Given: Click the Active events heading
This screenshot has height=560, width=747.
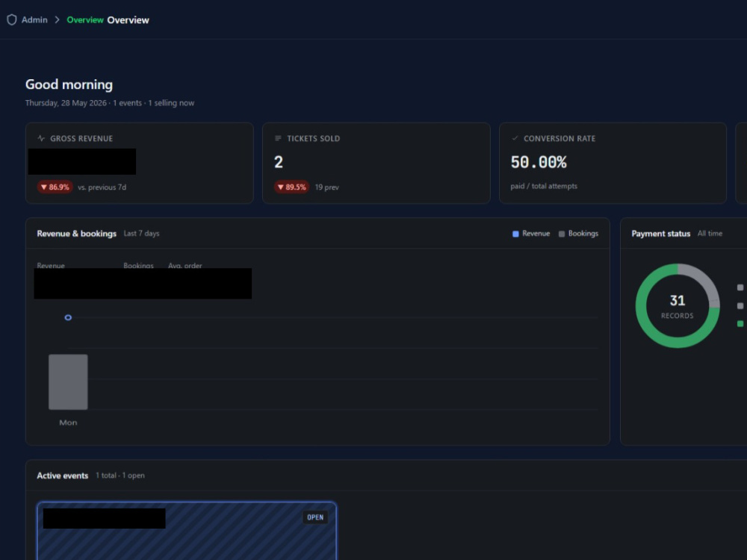Looking at the screenshot, I should tap(63, 476).
